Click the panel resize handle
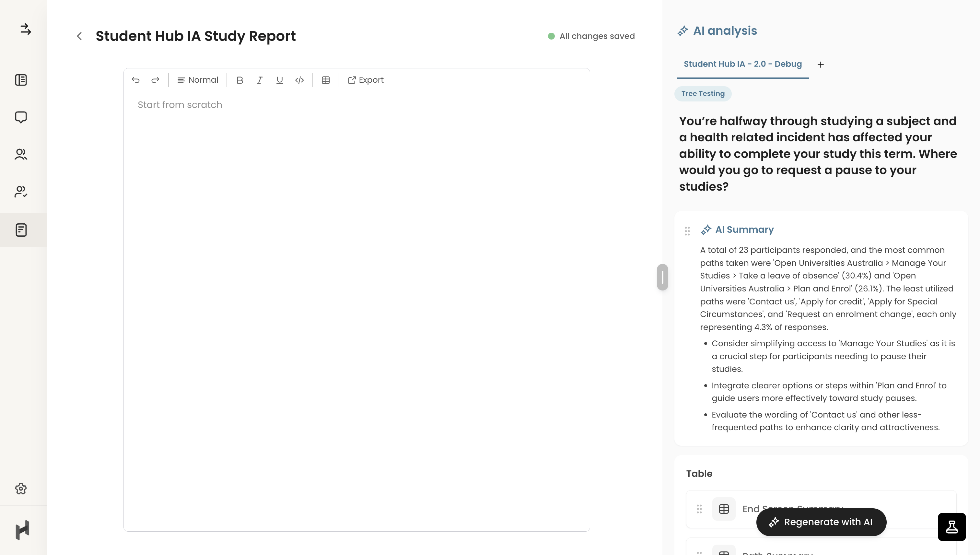Screen dimensions: 980x555 pyautogui.click(x=662, y=277)
